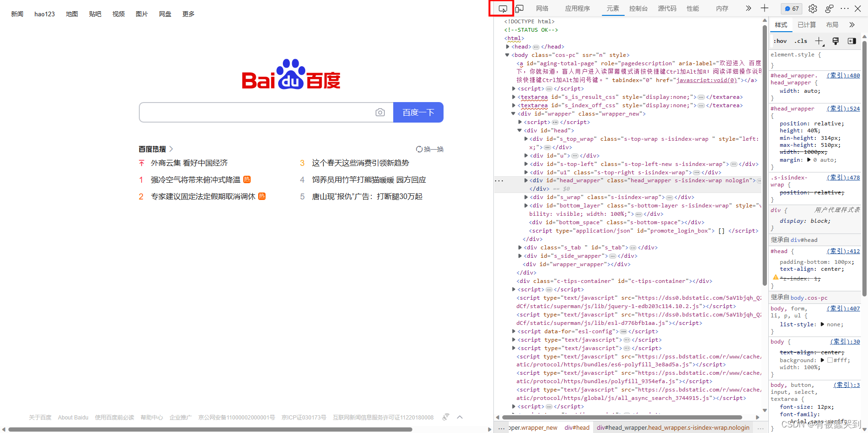Toggle device emulation icon in DevTools
868x433 pixels.
(x=519, y=8)
